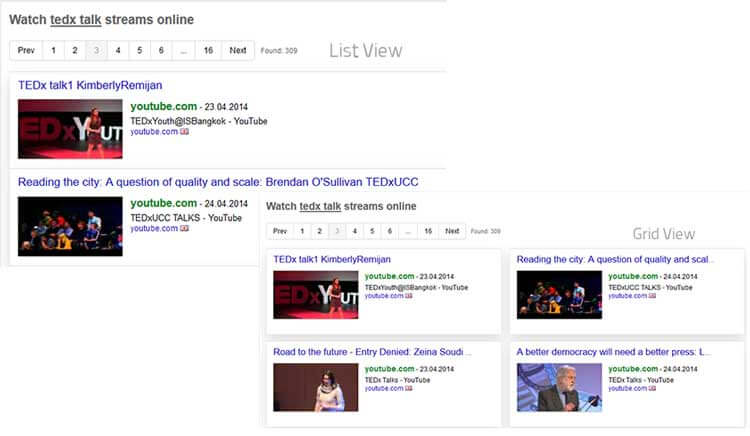Click TEDxUCC audience thumbnail in Grid View
The image size is (750, 436).
[x=559, y=295]
